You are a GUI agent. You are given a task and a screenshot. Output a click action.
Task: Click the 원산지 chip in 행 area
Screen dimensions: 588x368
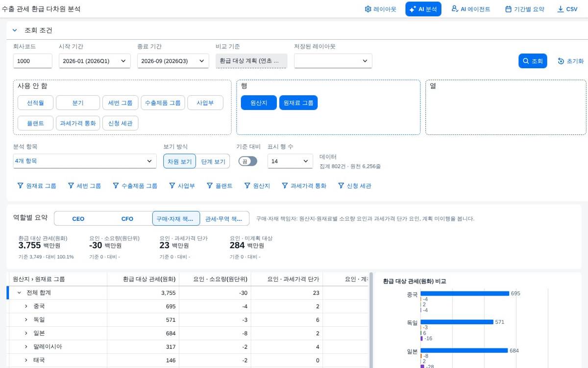(259, 103)
